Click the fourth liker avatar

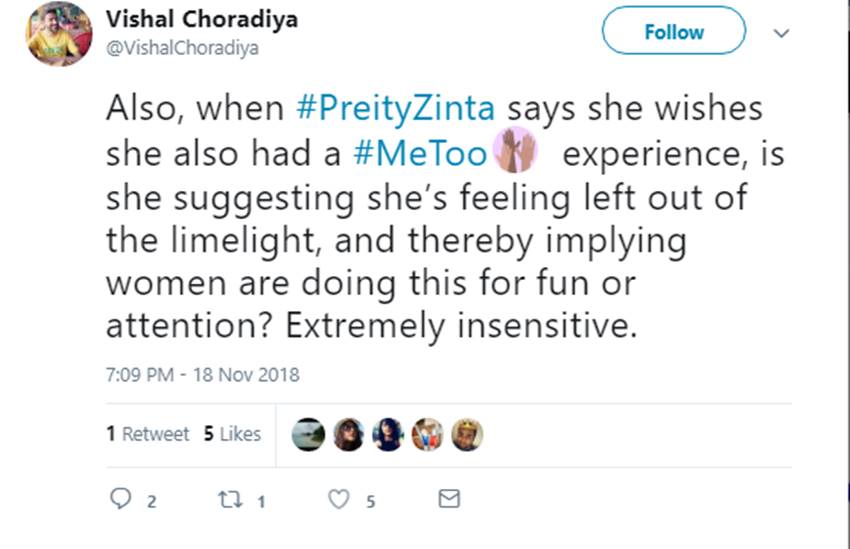[427, 434]
